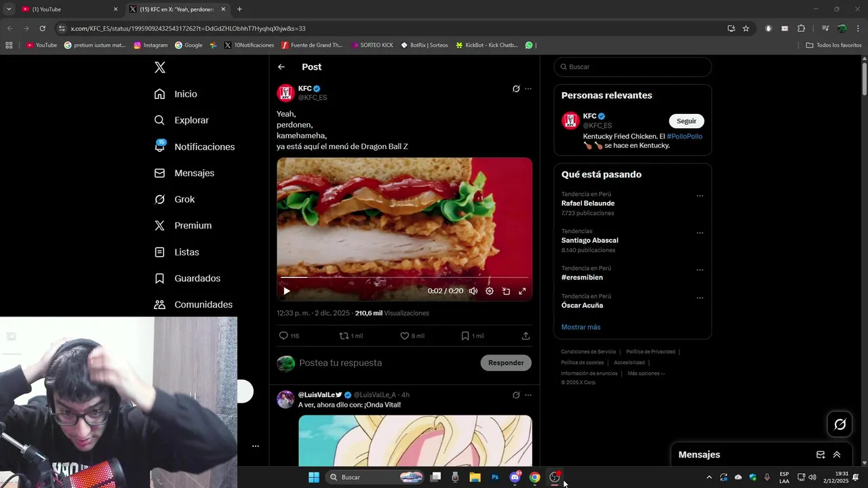This screenshot has width=868, height=488.
Task: Expand Más opciones in the footer
Action: pyautogui.click(x=646, y=373)
